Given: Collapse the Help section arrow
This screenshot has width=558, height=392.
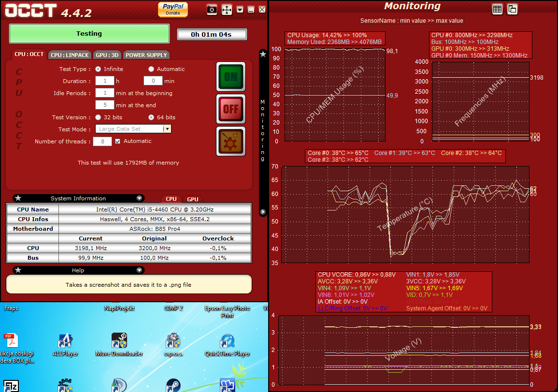Looking at the screenshot, I should tap(139, 270).
